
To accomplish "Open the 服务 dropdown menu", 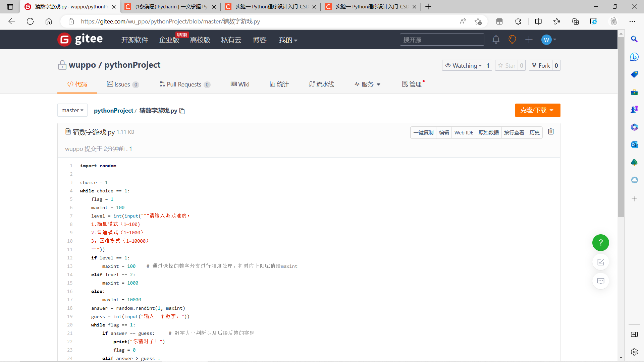I will [x=368, y=84].
